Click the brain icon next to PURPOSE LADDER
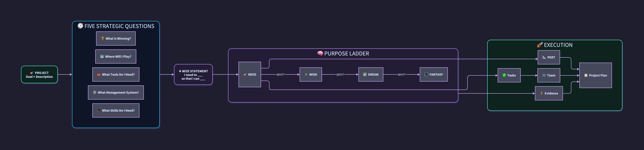 pos(320,53)
